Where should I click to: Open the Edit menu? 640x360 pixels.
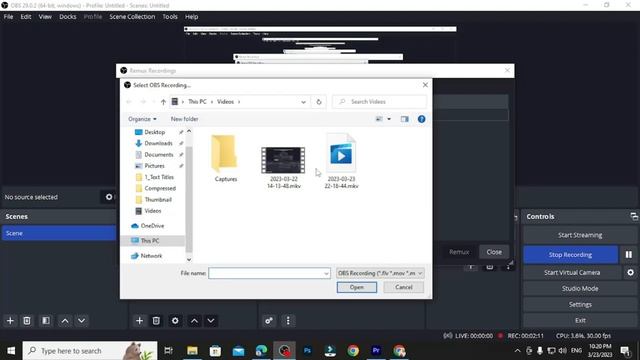[x=26, y=17]
